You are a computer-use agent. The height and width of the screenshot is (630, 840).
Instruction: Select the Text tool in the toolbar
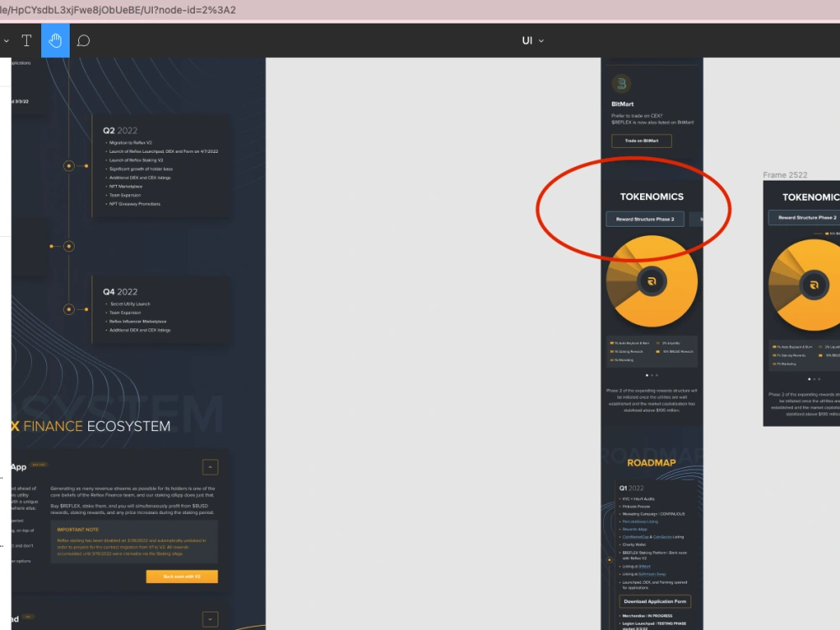click(x=26, y=40)
